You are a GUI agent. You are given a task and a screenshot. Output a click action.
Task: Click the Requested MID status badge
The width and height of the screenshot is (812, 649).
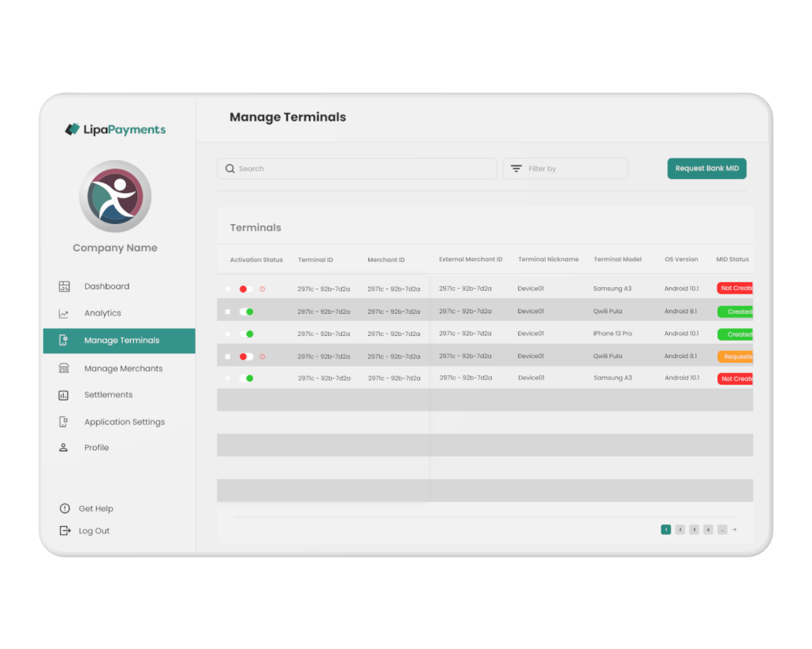(736, 356)
